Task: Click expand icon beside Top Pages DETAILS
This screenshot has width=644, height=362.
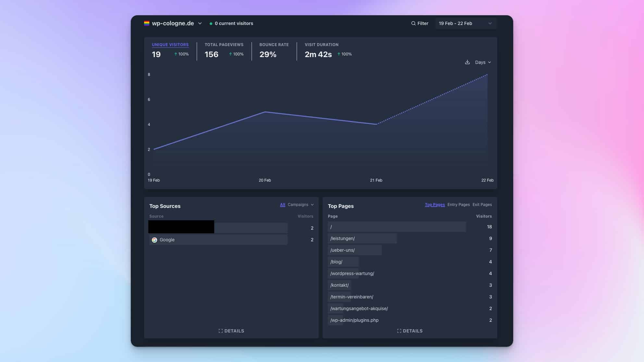Action: pos(399,331)
